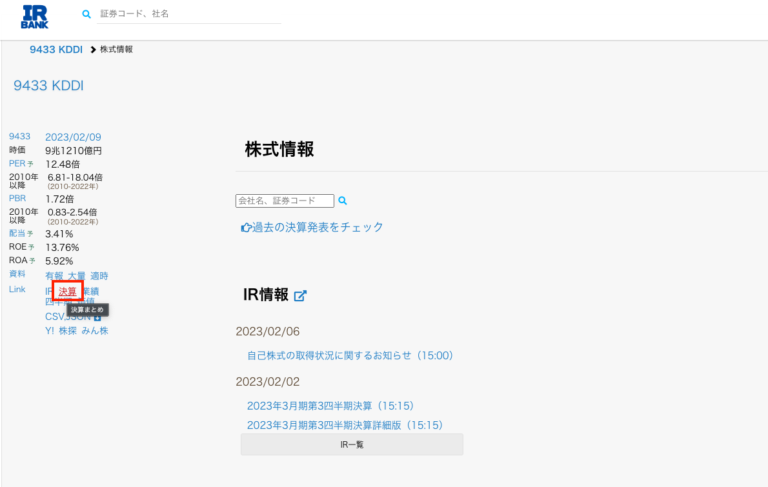Open 2023年3月期第3四半期決算詳細版 document
The height and width of the screenshot is (487, 768).
point(344,425)
